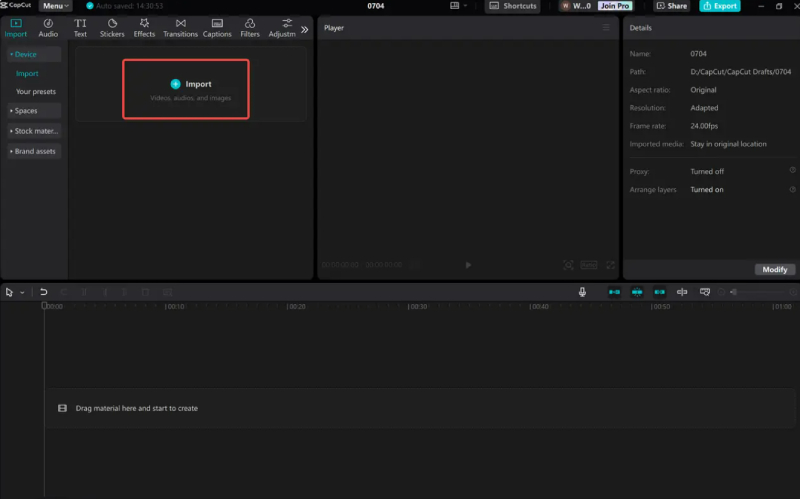Open the Filters panel

(x=250, y=27)
